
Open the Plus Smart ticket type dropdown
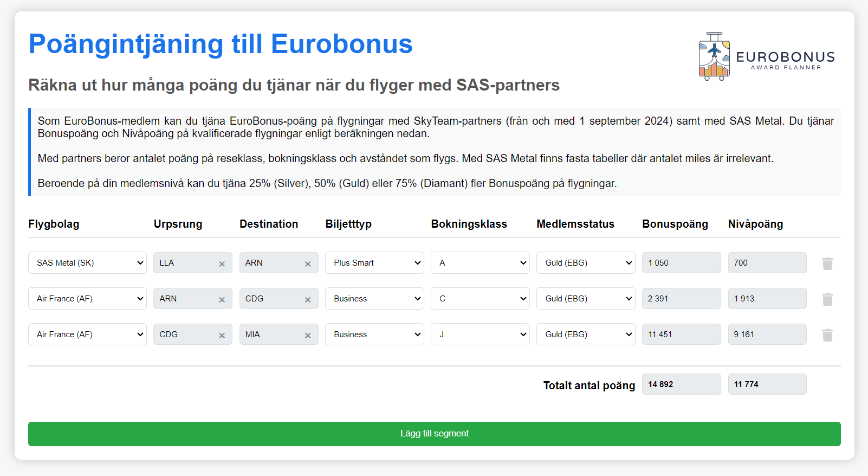pyautogui.click(x=374, y=263)
